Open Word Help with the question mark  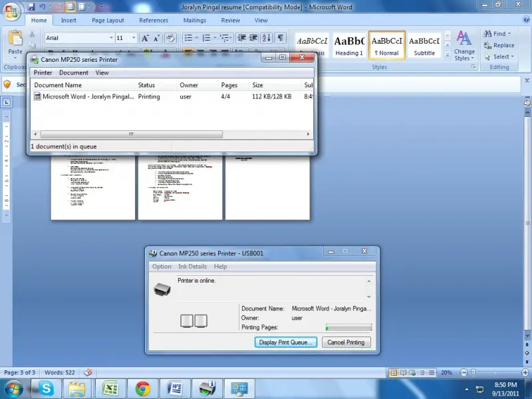click(526, 20)
